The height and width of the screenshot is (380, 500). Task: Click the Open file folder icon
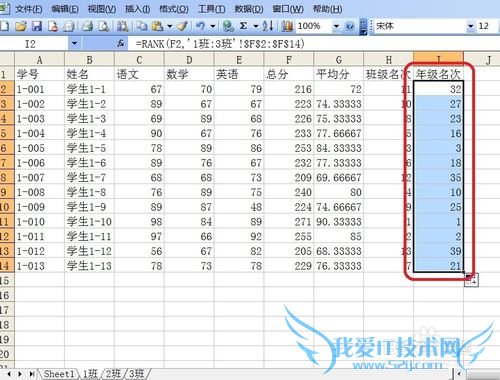tap(21, 26)
